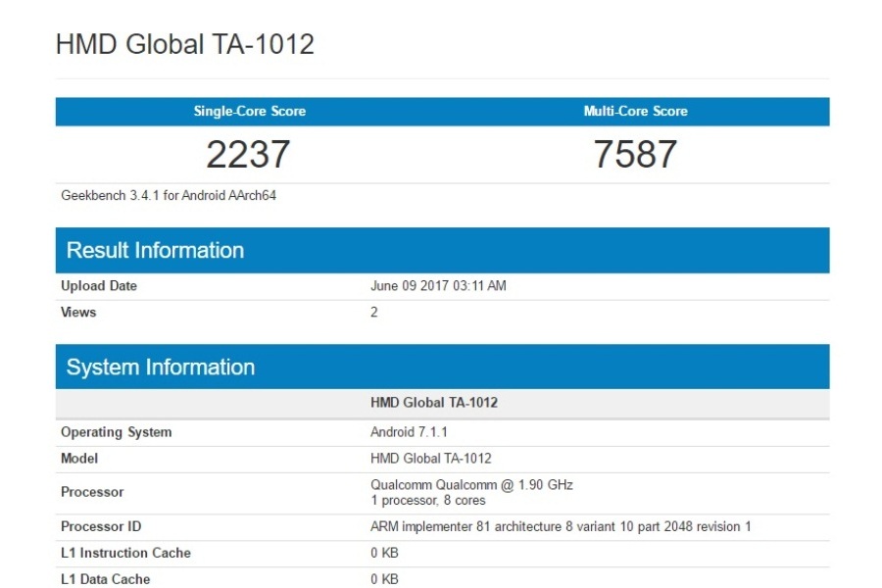Viewport: 882px width, 588px height.
Task: Select the date "June 09 2017 03:11 AM"
Action: pyautogui.click(x=438, y=286)
